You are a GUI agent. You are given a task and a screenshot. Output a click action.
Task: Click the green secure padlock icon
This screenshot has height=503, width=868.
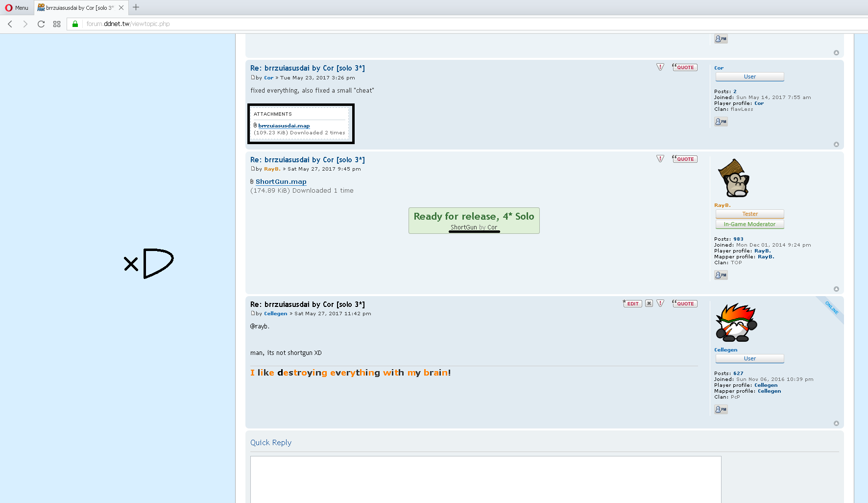pyautogui.click(x=75, y=24)
